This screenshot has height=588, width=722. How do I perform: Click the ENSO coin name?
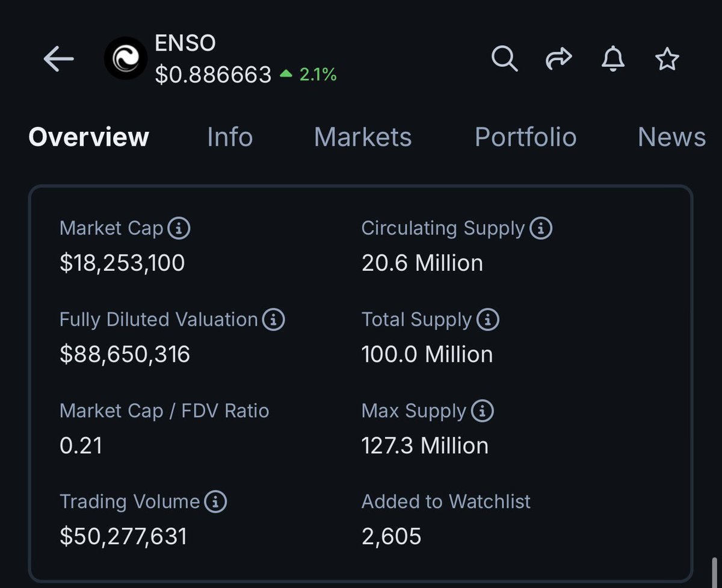click(185, 43)
